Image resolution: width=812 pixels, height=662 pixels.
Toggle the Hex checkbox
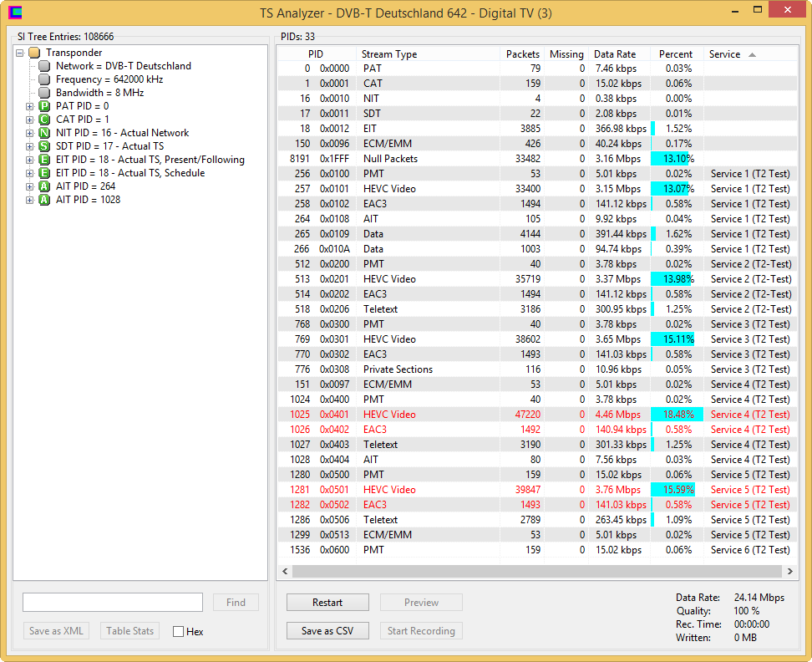point(178,632)
